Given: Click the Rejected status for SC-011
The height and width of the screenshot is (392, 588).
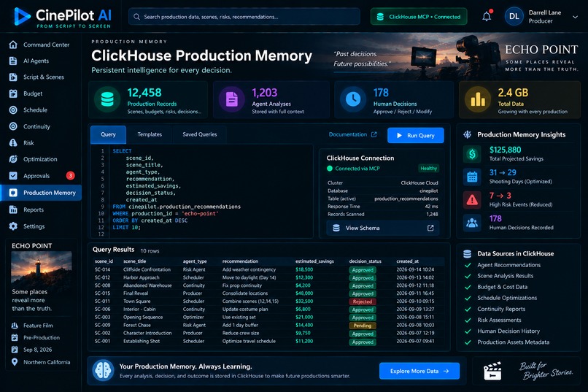Looking at the screenshot, I should point(363,301).
